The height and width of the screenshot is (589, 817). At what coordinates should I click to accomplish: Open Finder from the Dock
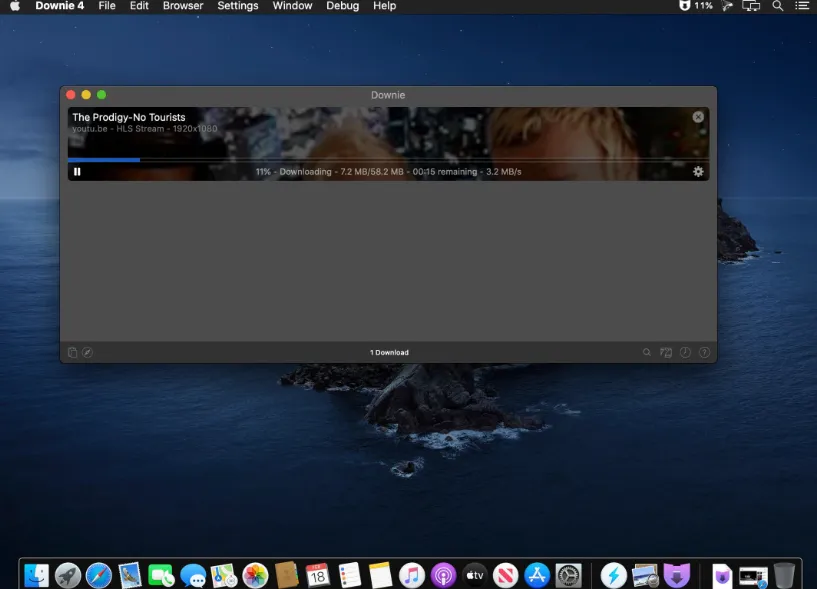[36, 575]
